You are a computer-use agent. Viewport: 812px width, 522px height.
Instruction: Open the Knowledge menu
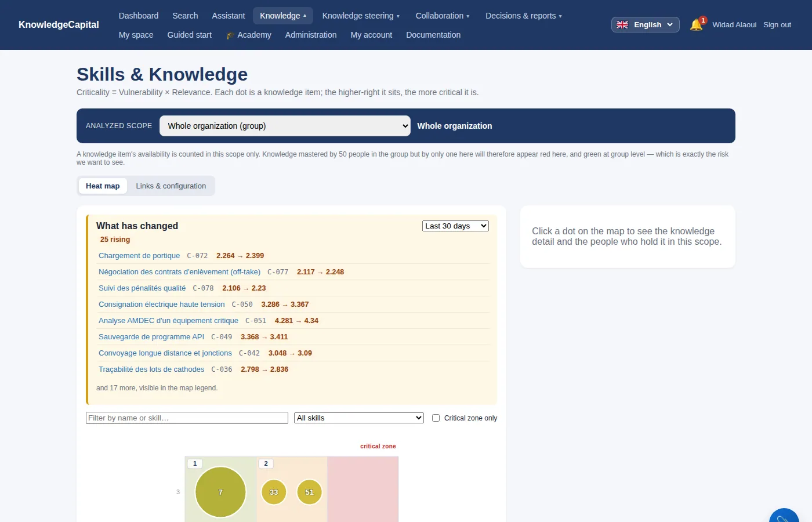tap(283, 16)
